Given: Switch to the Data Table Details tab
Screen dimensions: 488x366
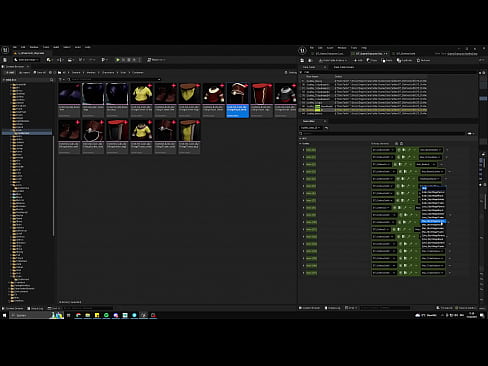Looking at the screenshot, I should pyautogui.click(x=344, y=67).
